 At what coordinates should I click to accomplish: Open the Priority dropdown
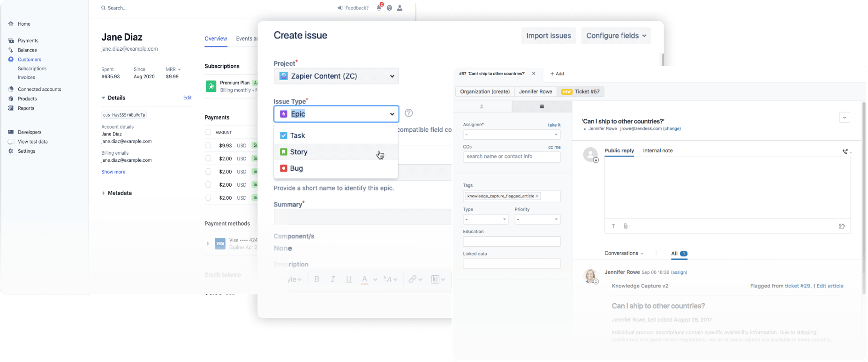coord(537,219)
